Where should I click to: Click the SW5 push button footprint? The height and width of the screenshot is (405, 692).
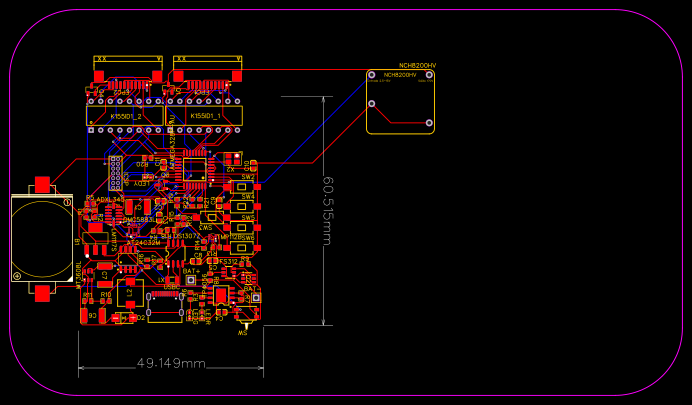[x=242, y=228]
